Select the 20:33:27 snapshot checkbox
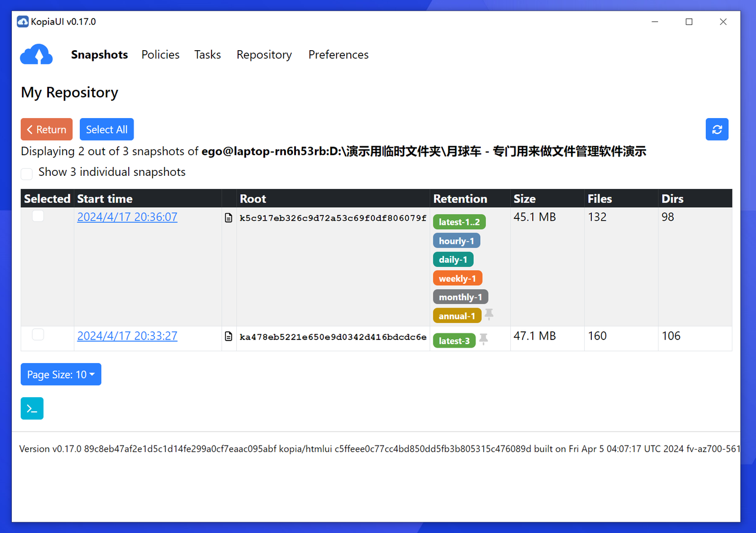Screen dimensions: 756x533 [x=38, y=334]
